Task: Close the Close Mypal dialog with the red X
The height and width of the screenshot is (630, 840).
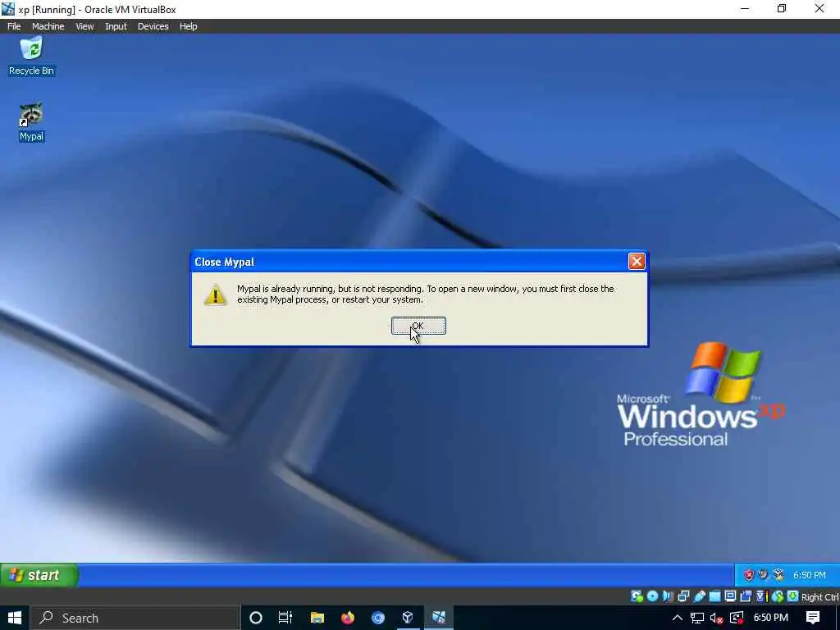Action: click(x=637, y=261)
